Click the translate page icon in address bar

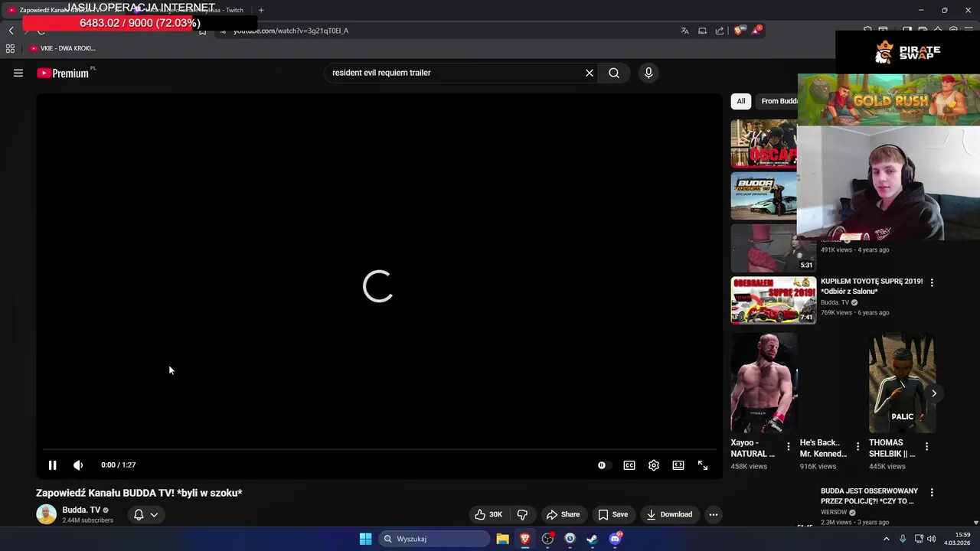[684, 31]
